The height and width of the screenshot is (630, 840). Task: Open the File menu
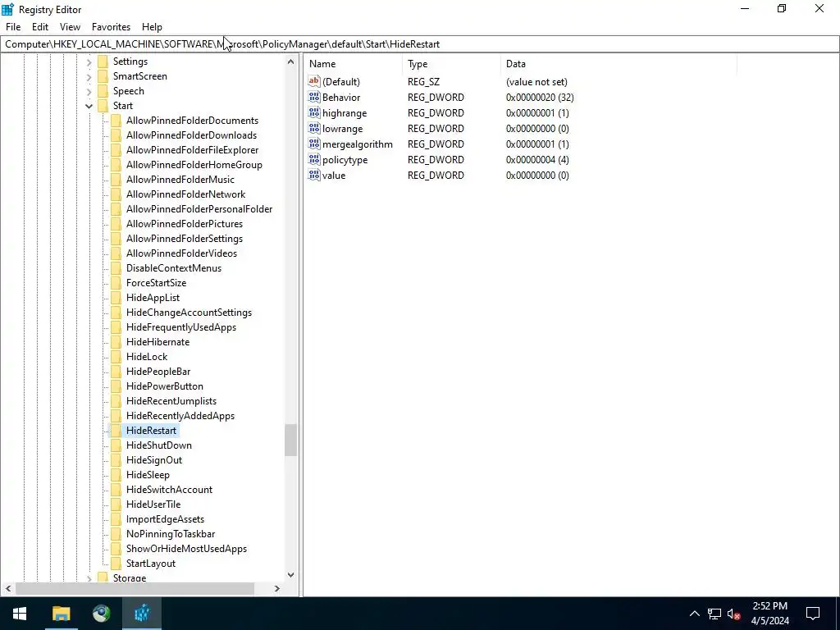point(13,27)
